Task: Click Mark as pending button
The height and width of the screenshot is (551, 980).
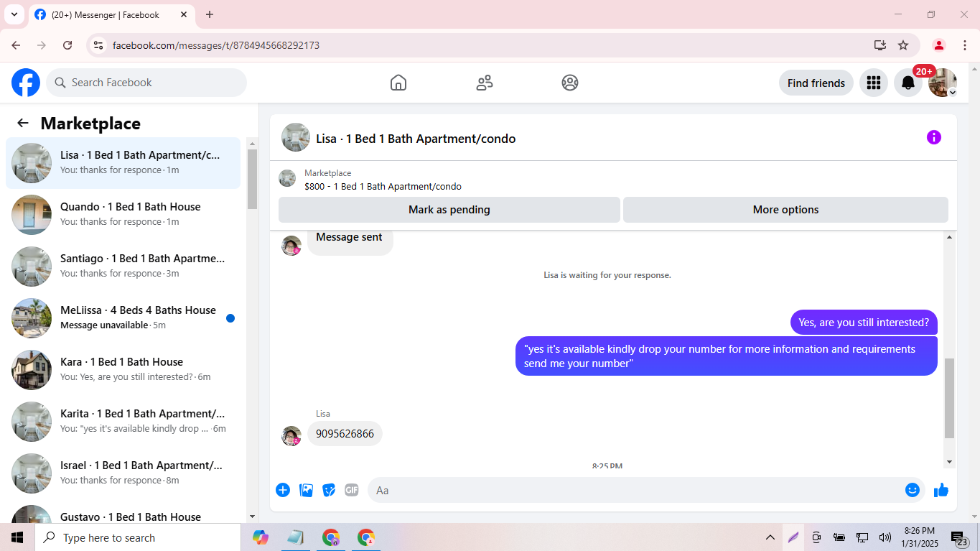Action: click(x=449, y=210)
